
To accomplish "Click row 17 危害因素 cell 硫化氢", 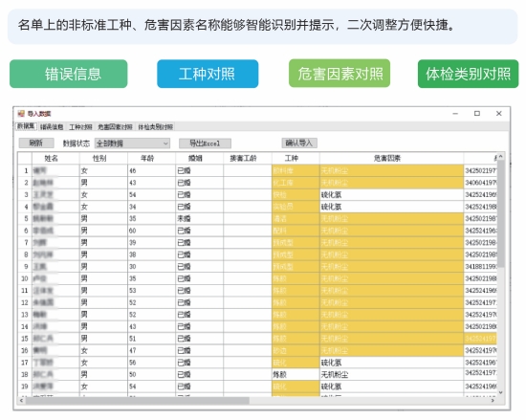I will point(391,363).
